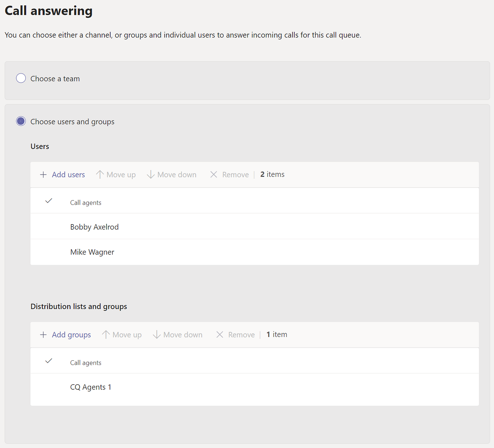This screenshot has height=448, width=494.
Task: Toggle the select-all checkmark in Users list
Action: pyautogui.click(x=49, y=201)
